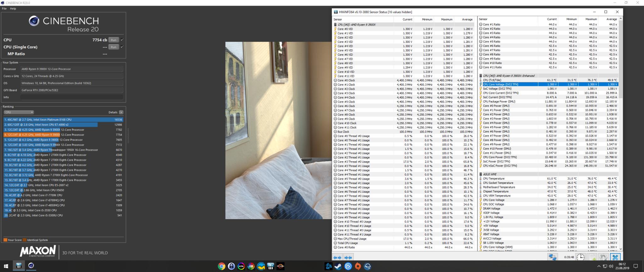Click the Processor field in Your System
This screenshot has width=644, height=272.
tap(72, 69)
